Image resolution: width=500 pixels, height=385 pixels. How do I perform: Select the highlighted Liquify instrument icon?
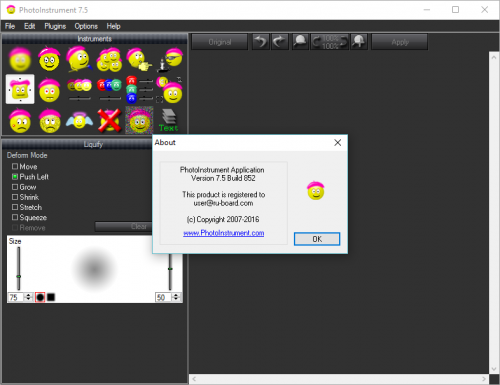pos(20,89)
